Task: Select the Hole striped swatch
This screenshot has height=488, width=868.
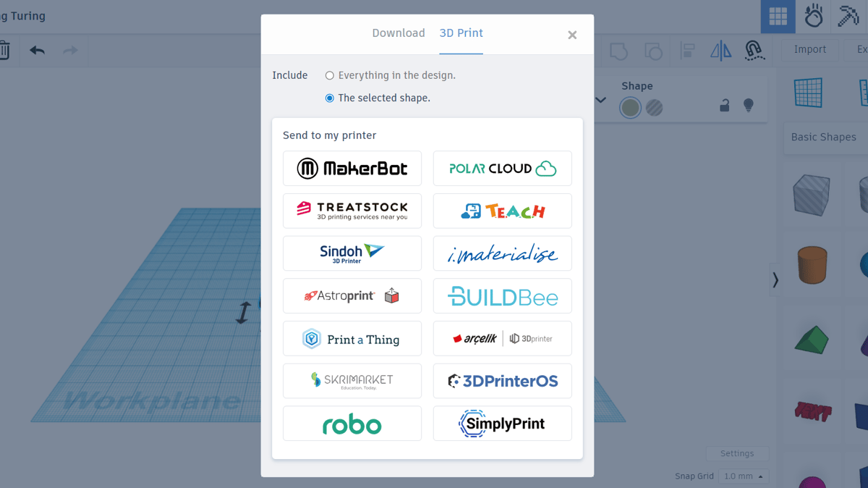Action: [x=655, y=108]
